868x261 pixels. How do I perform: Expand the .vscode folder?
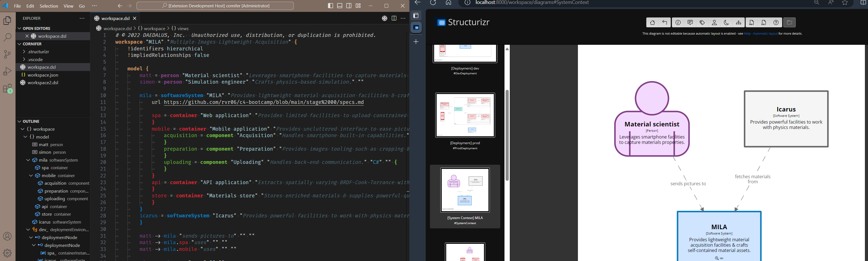click(24, 59)
